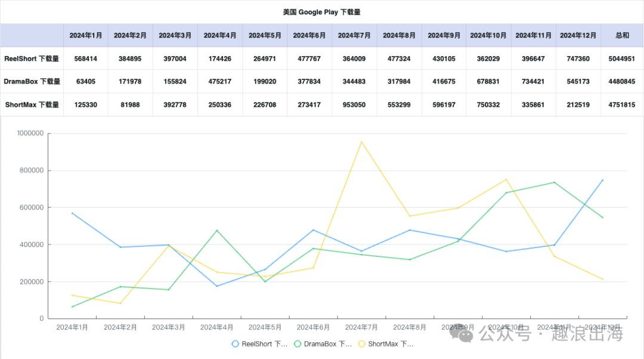Image resolution: width=644 pixels, height=359 pixels.
Task: Select cell with value 392778
Action: point(175,105)
